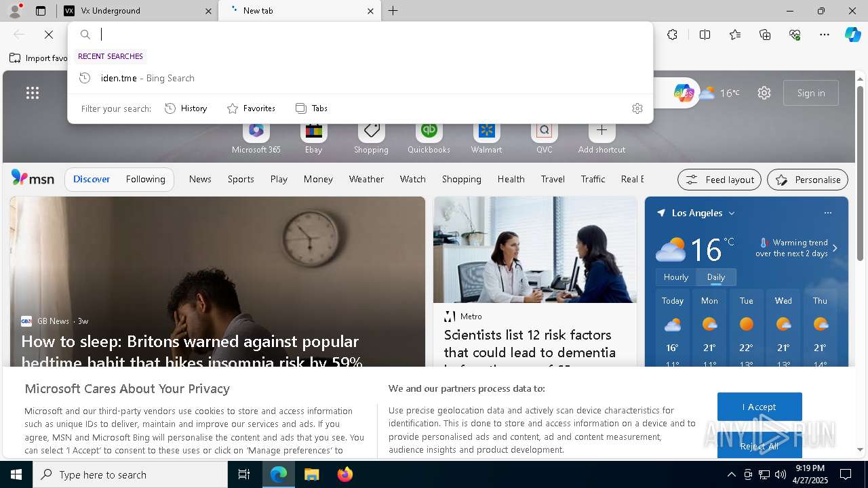Show hidden system tray icons
The height and width of the screenshot is (488, 868).
[731, 474]
